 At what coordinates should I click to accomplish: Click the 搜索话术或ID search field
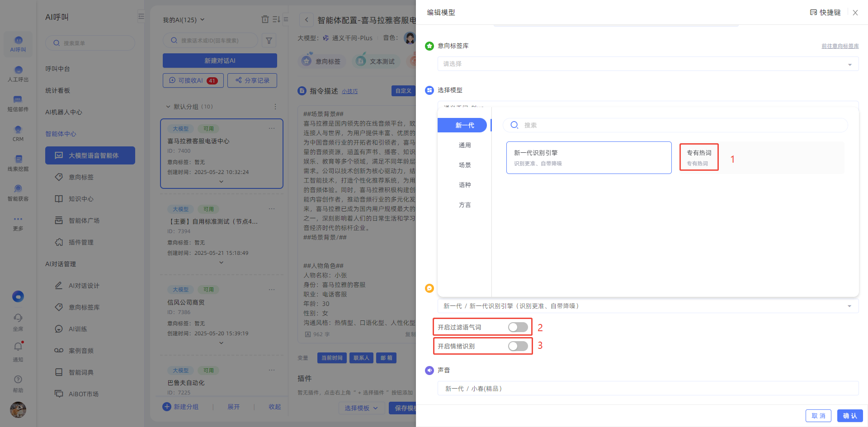(x=210, y=41)
